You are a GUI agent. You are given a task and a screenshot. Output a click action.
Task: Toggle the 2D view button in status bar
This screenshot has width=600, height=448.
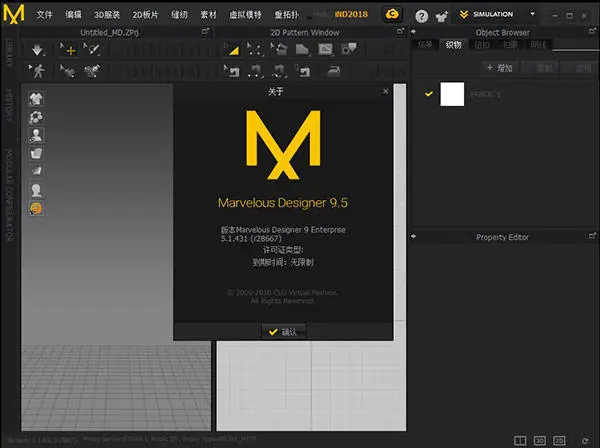coord(560,439)
